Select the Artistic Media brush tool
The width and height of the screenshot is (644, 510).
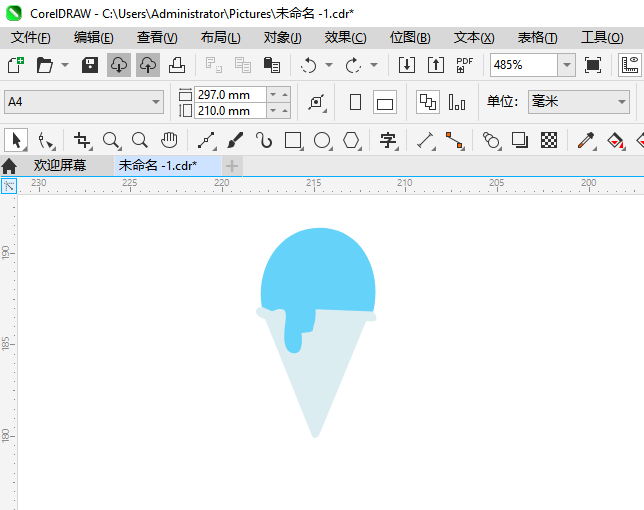(x=235, y=140)
